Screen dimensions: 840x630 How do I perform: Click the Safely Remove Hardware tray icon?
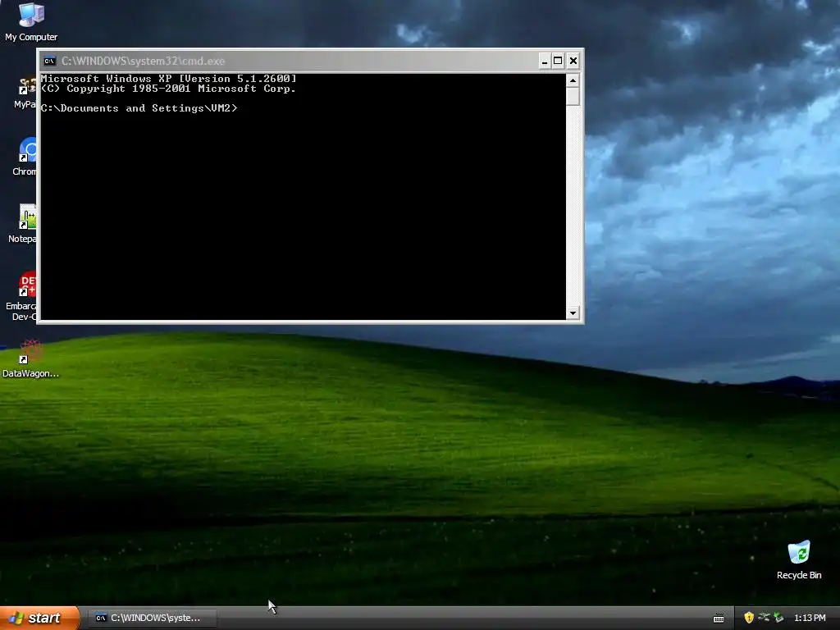tap(764, 618)
